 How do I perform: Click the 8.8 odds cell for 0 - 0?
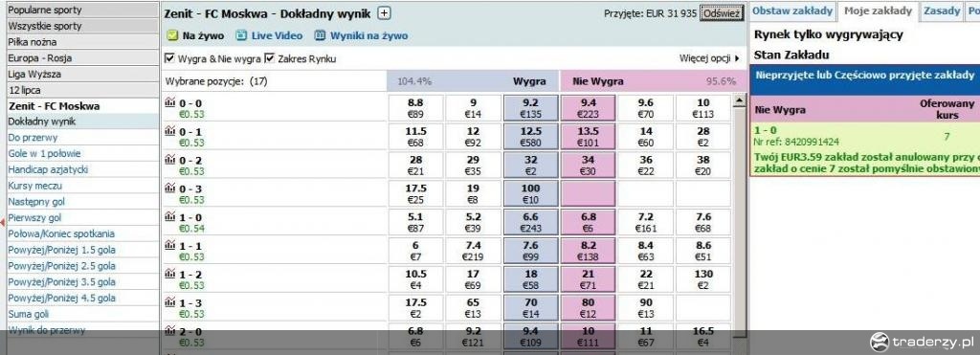[415, 108]
